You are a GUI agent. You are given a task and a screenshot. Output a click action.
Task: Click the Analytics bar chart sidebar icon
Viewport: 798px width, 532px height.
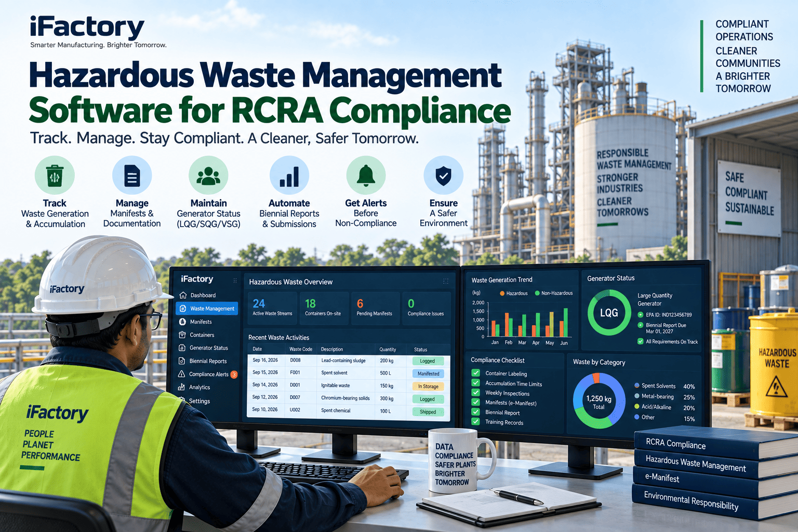(x=181, y=387)
